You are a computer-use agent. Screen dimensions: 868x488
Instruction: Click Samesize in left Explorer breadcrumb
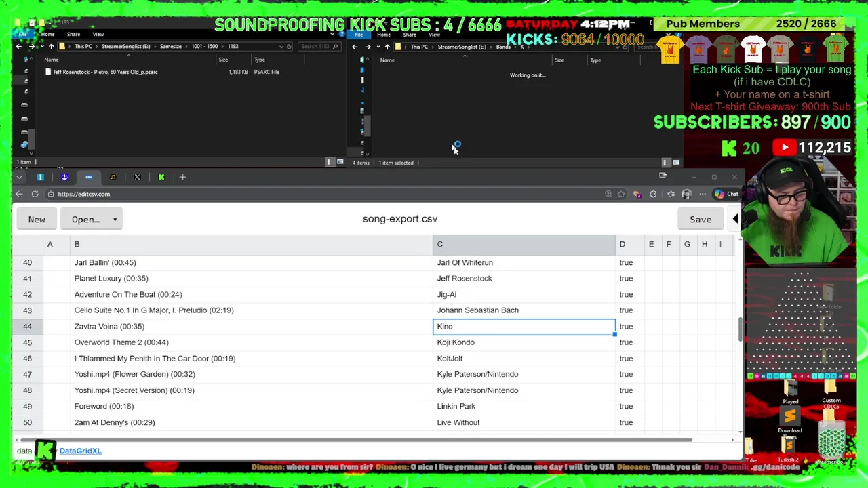pos(170,47)
